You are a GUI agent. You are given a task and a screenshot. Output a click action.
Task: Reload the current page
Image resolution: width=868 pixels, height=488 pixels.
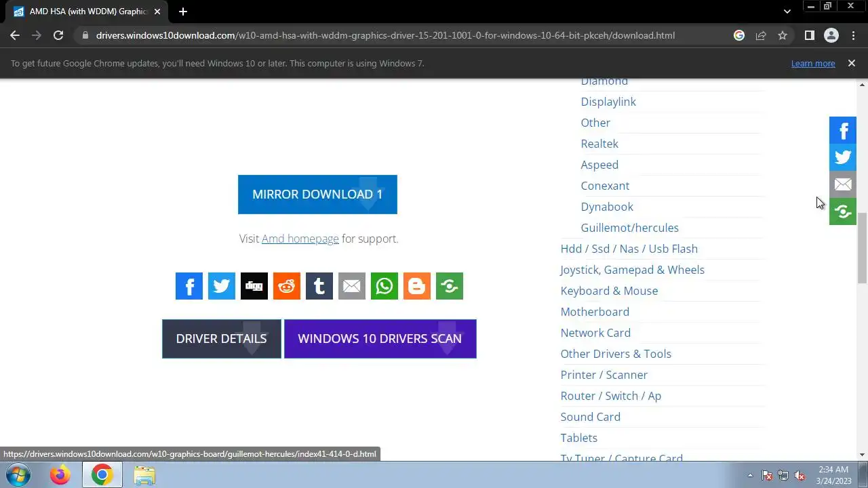pyautogui.click(x=58, y=35)
